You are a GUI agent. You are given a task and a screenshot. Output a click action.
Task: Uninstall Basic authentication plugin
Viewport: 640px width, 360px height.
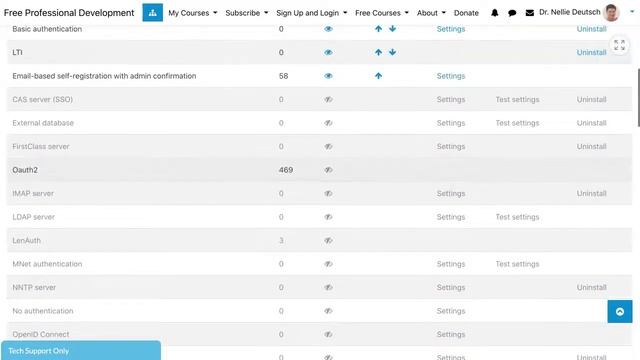coord(591,29)
